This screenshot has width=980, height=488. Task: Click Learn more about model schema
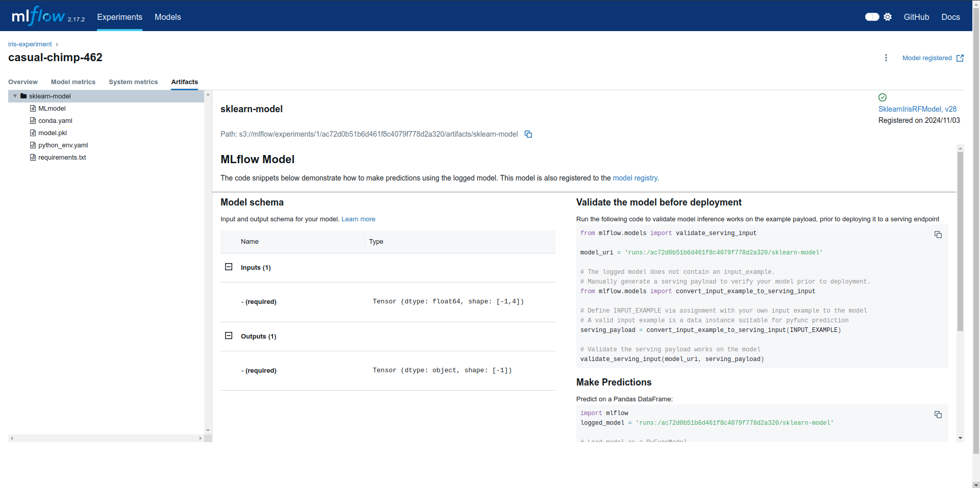[x=358, y=219]
